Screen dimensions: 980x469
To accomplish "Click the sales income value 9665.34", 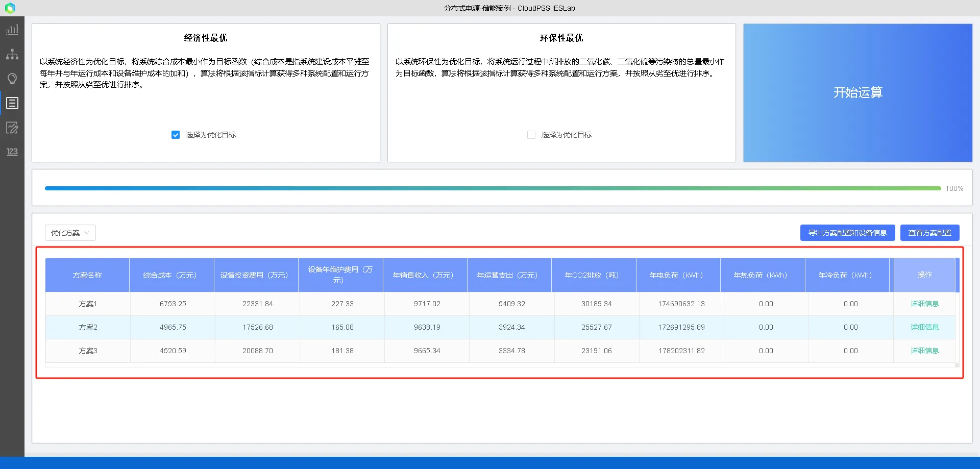I will tap(427, 351).
